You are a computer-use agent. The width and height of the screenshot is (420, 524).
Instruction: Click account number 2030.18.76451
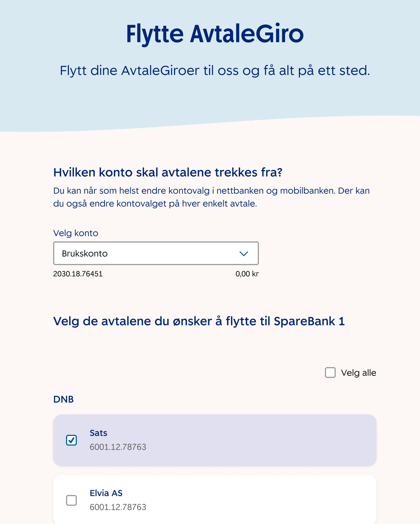pos(78,274)
